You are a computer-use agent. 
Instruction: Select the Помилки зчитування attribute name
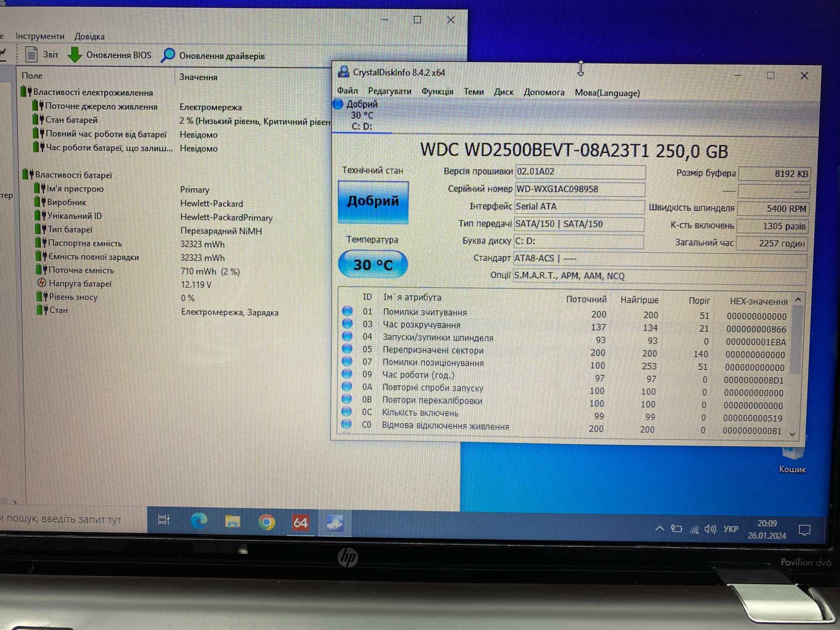[x=425, y=312]
